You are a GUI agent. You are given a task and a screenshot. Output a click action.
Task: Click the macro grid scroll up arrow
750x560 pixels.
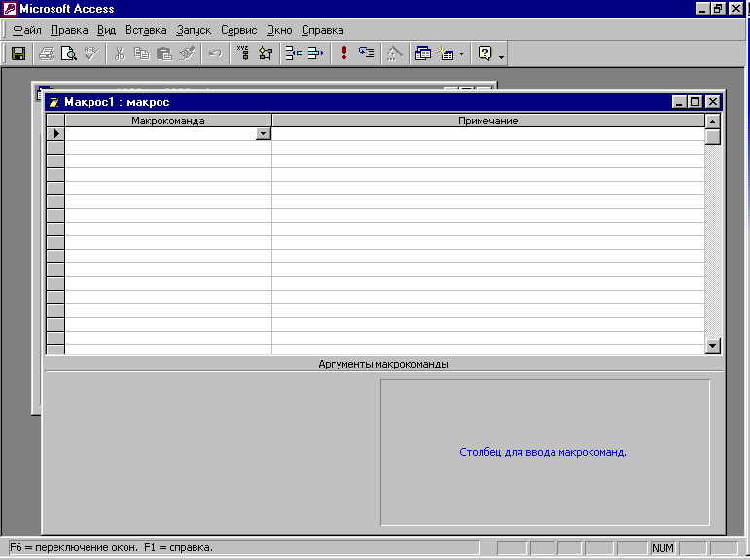point(713,122)
